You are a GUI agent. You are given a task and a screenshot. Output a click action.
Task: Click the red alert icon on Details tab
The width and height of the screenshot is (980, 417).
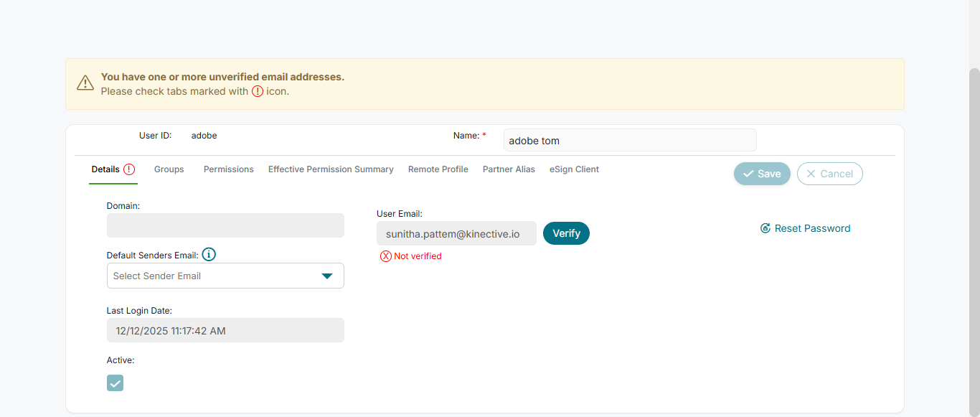(129, 169)
